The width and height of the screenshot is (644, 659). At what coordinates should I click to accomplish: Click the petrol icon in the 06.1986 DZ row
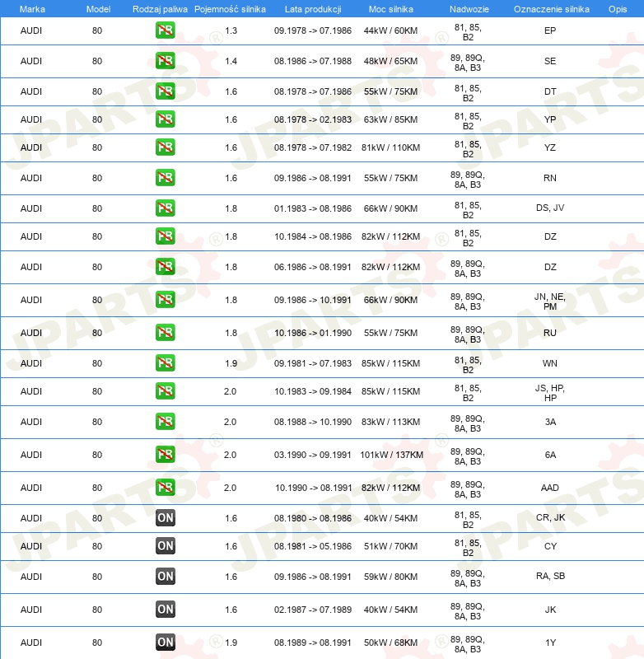tap(165, 267)
